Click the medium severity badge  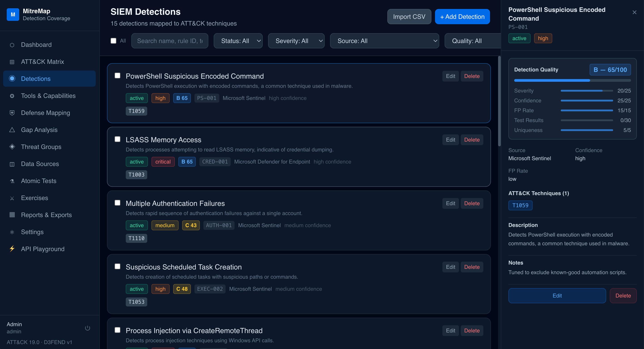165,225
